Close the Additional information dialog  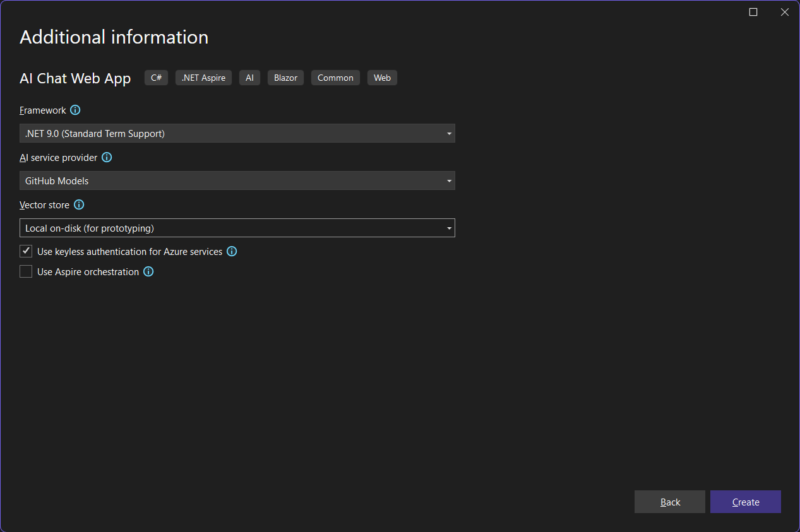(x=785, y=12)
